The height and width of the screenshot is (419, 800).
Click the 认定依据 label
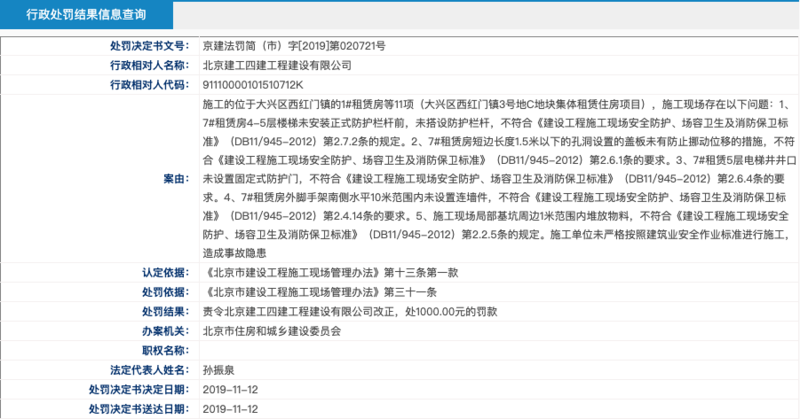click(x=165, y=273)
